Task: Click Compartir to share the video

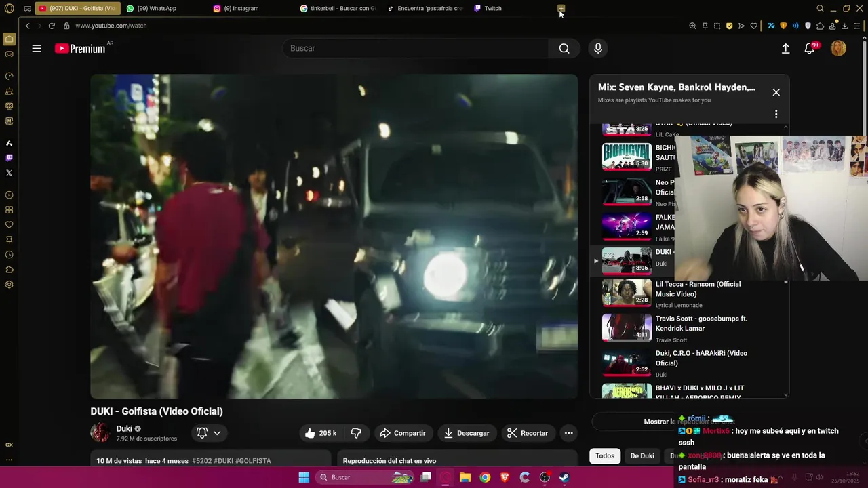Action: pyautogui.click(x=402, y=433)
